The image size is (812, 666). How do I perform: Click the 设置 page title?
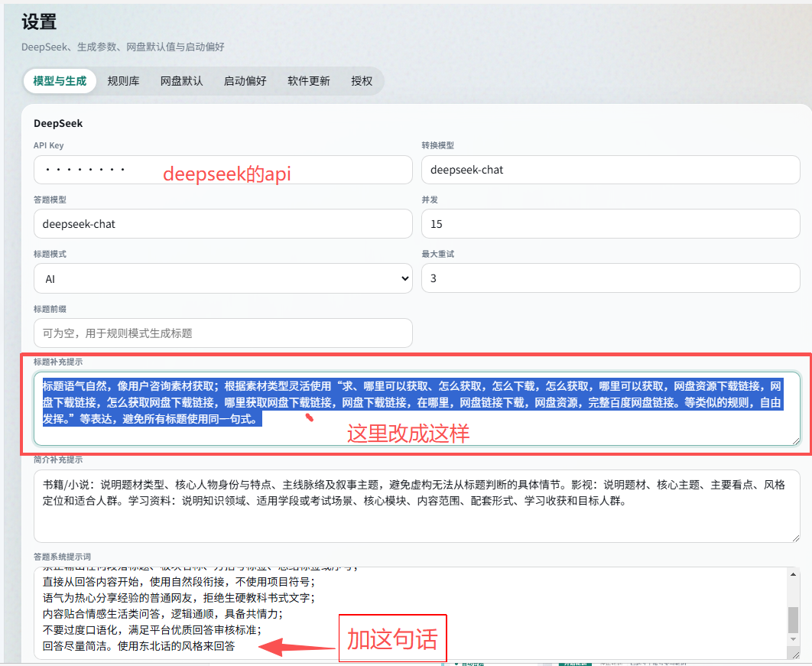(x=39, y=21)
